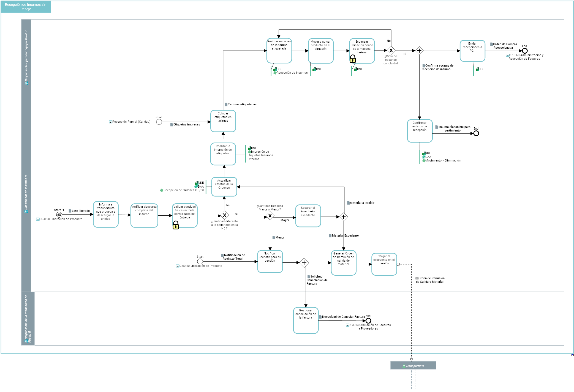The image size is (574, 392).
Task: Click the Start-H message start event
Action: coord(59,215)
